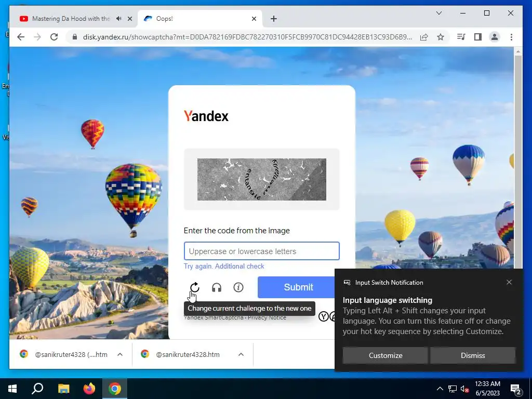
Task: Open network status tray icon
Action: point(453,389)
